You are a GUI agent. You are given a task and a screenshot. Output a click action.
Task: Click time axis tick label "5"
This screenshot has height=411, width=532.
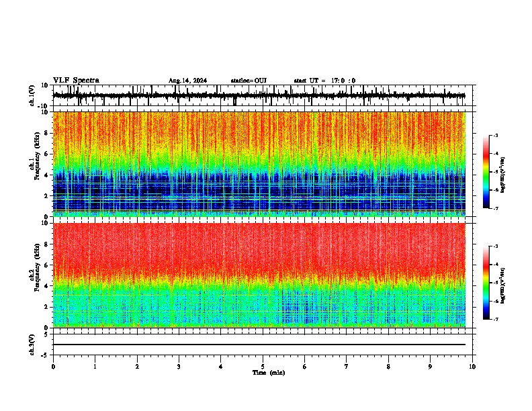pos(263,367)
